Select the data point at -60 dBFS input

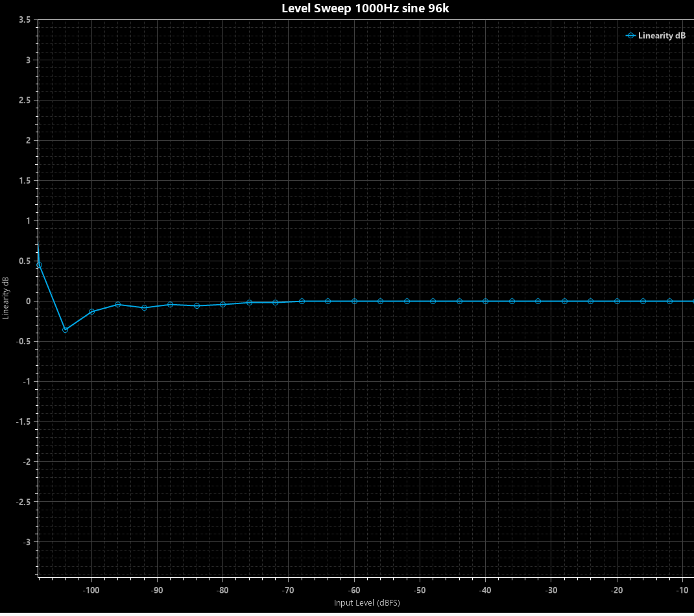(x=354, y=302)
